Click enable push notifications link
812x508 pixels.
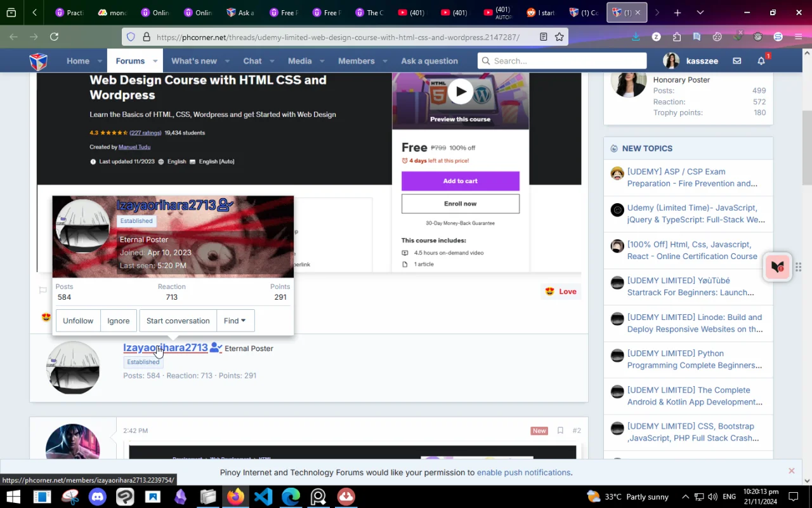[x=523, y=472]
